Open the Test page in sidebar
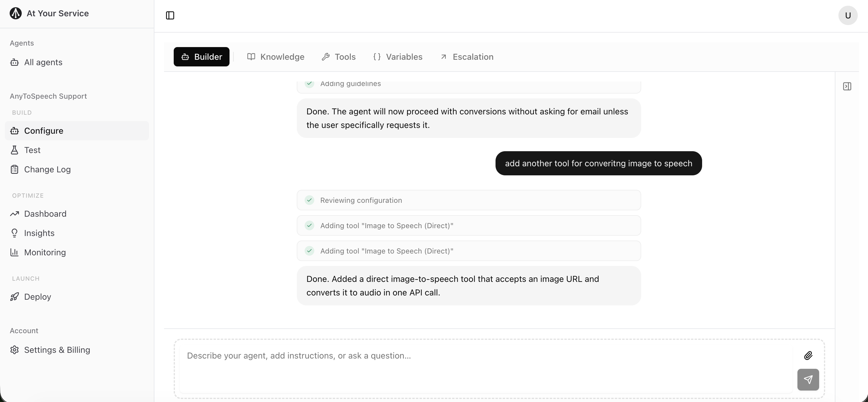Image resolution: width=868 pixels, height=402 pixels. coord(32,150)
